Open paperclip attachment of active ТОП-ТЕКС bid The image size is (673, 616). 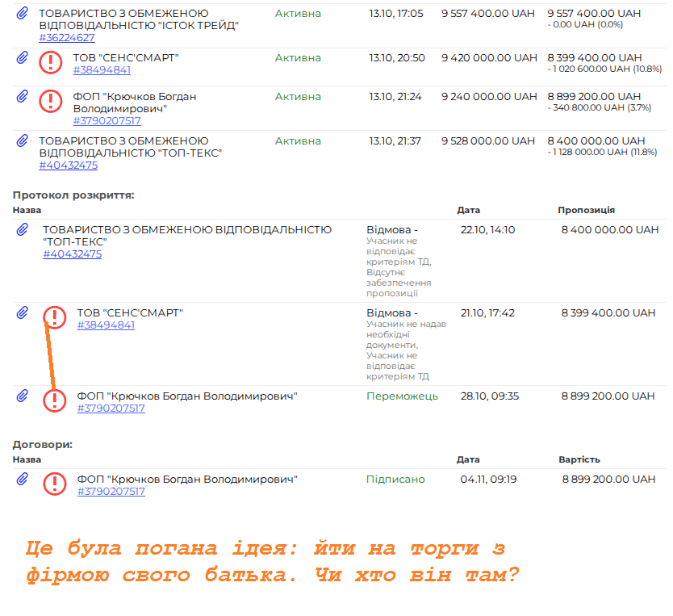click(x=23, y=141)
